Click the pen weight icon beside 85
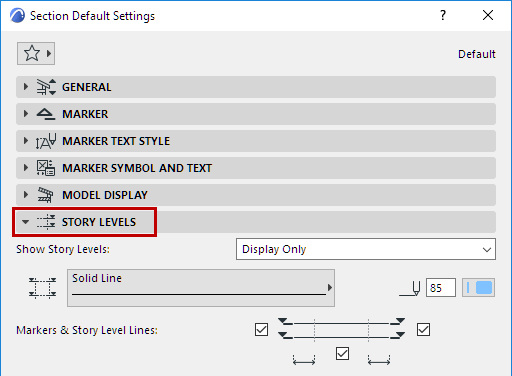The height and width of the screenshot is (376, 512). click(411, 288)
